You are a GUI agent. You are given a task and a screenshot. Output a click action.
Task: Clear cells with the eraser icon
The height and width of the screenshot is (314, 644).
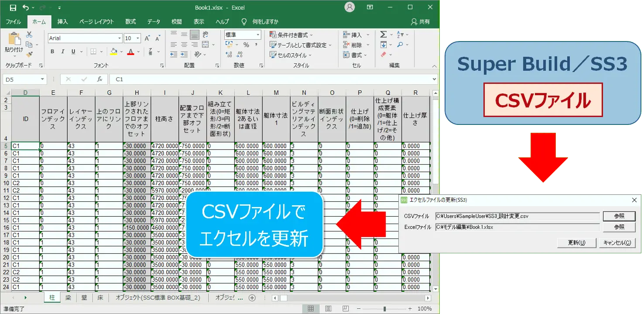[384, 55]
